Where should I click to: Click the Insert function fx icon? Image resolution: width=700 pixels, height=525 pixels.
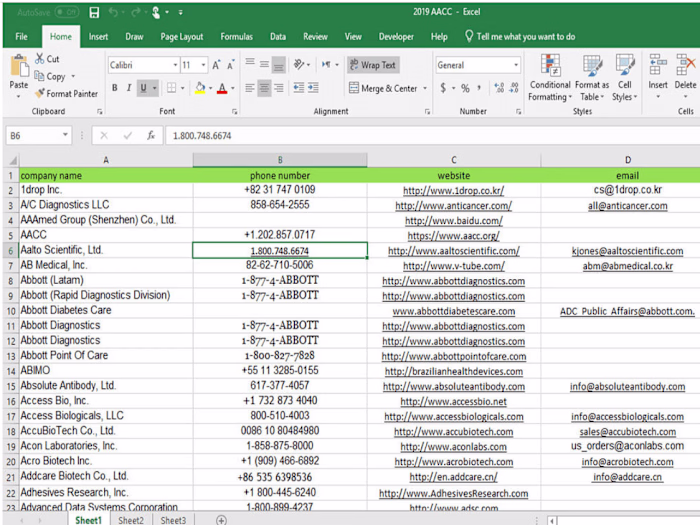click(x=151, y=135)
